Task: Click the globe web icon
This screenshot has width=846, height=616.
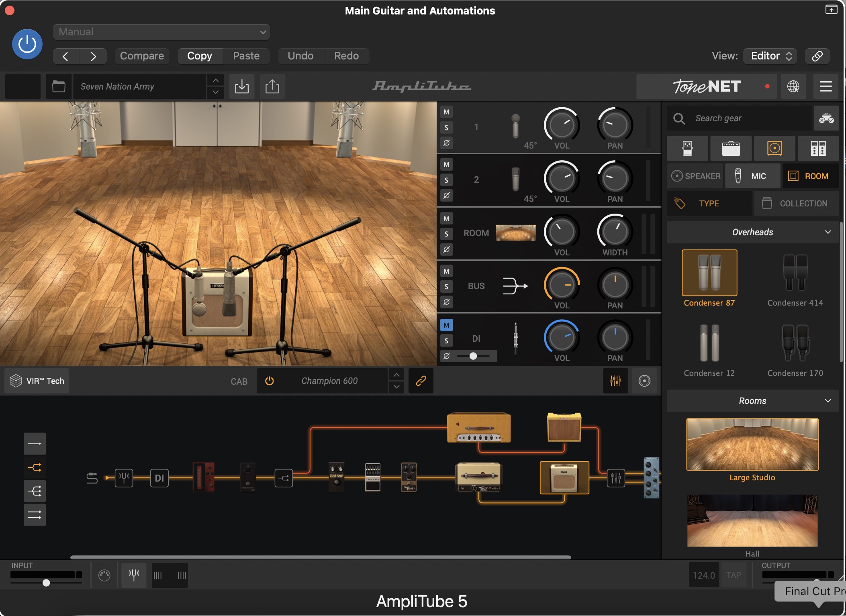Action: click(x=793, y=86)
